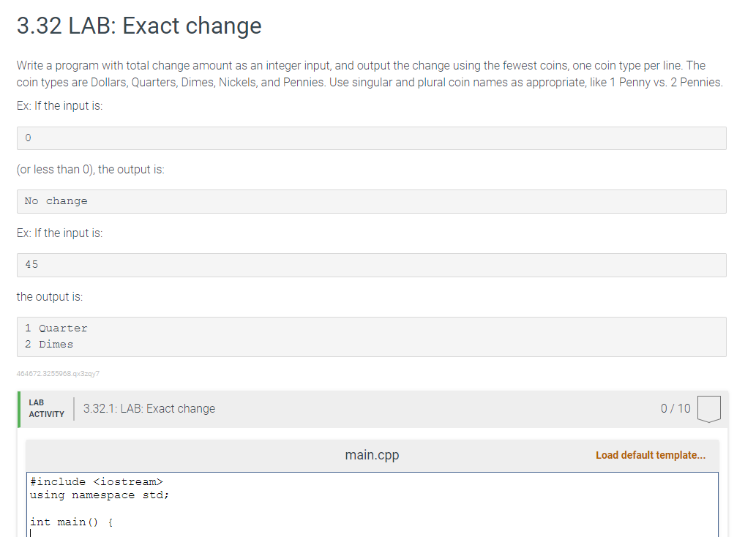Click the small identifier text 464672.3255968.qx3zqy7

click(x=58, y=373)
